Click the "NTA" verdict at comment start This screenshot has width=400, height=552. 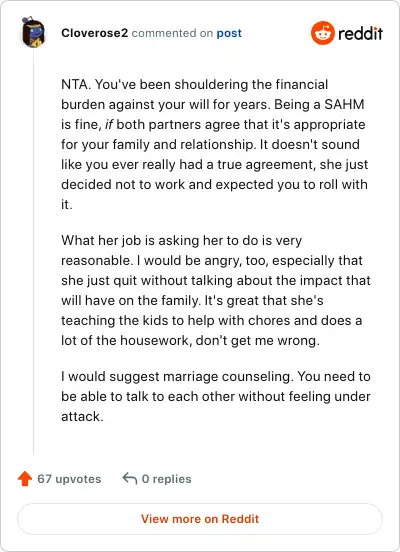75,84
